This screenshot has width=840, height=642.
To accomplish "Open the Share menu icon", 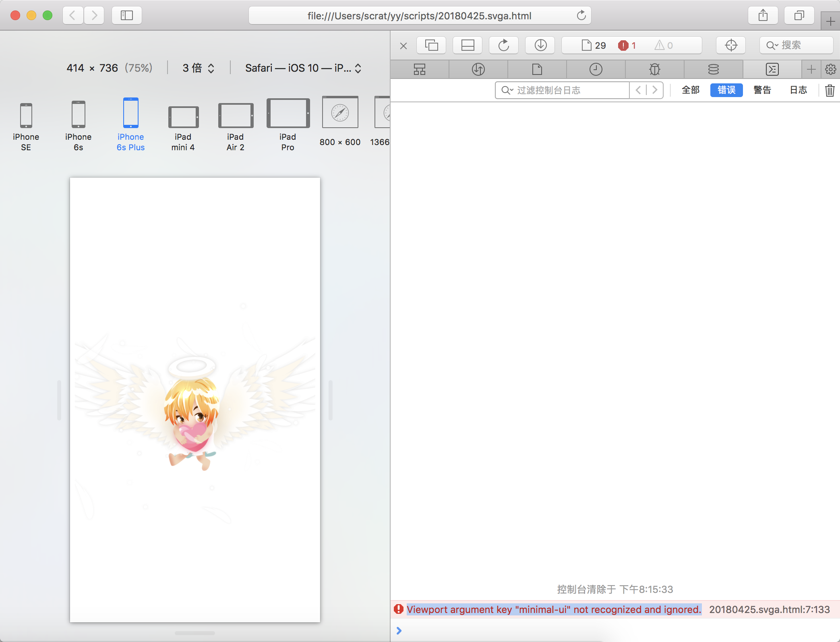I will (763, 15).
